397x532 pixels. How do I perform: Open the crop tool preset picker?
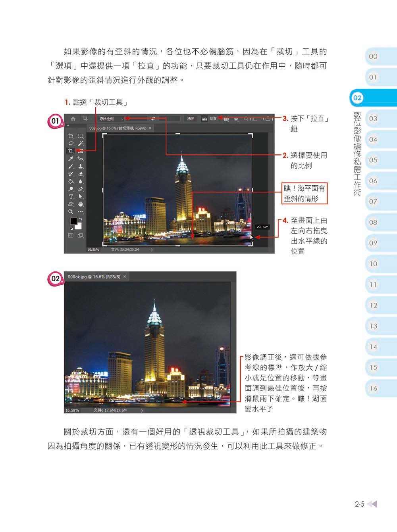85,119
